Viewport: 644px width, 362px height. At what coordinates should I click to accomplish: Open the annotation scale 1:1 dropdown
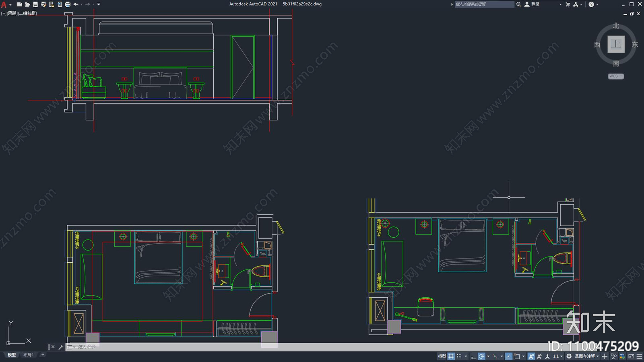coord(557,356)
